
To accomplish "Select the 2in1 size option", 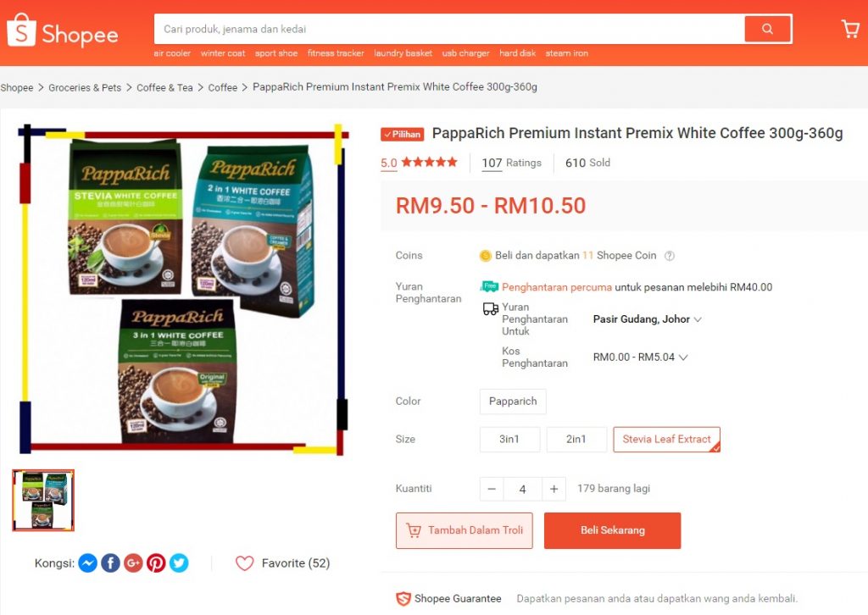I will point(576,439).
